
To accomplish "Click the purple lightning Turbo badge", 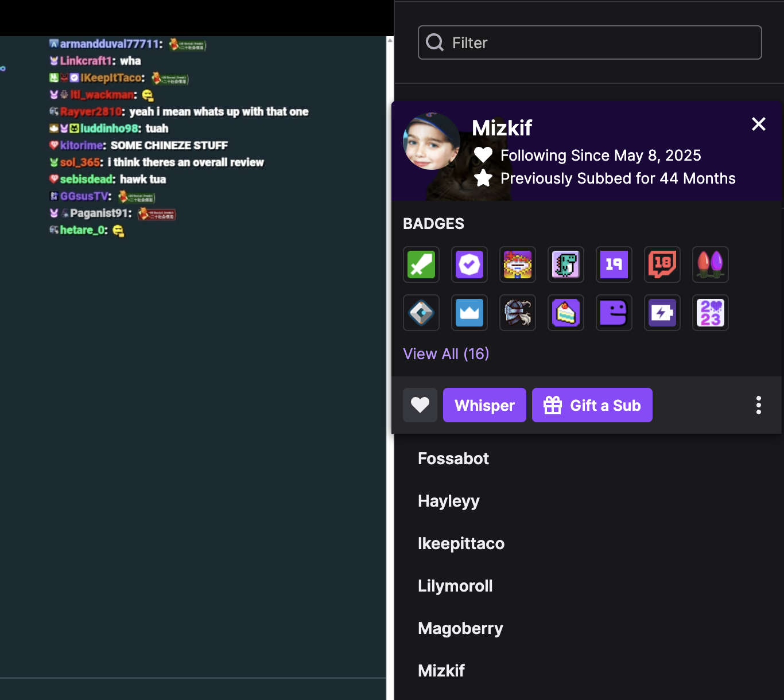I will coord(662,313).
